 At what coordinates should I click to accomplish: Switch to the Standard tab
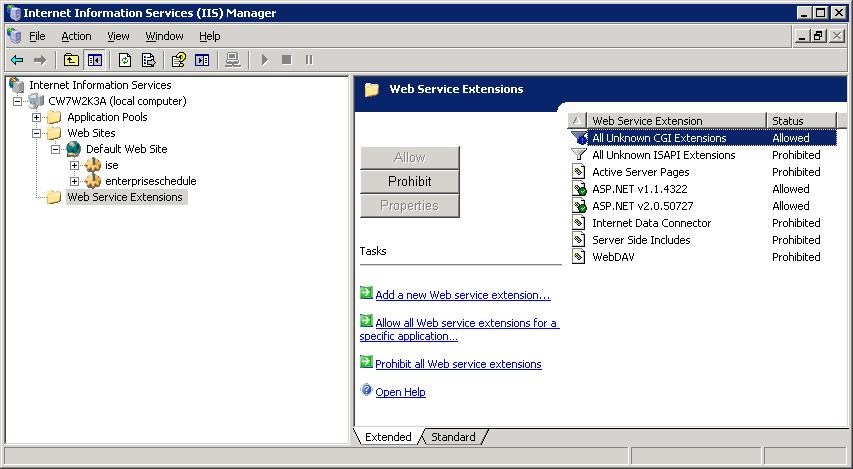point(453,437)
